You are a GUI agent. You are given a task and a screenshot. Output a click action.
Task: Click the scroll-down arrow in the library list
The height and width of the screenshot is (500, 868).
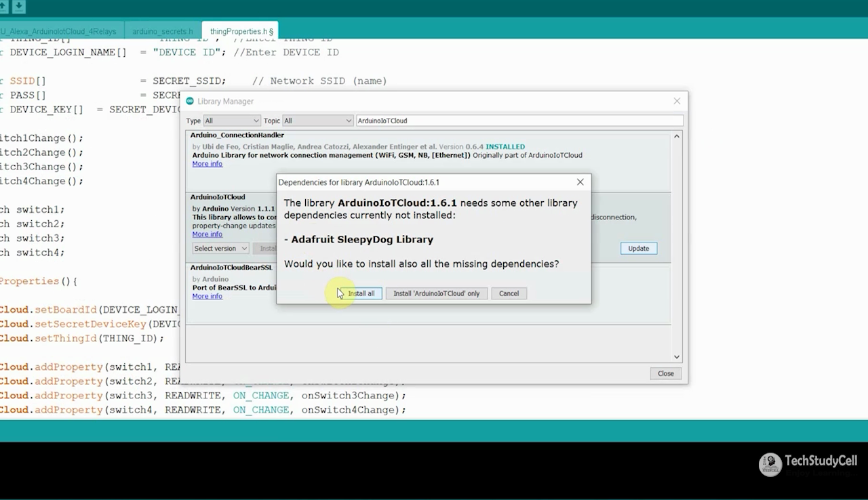pyautogui.click(x=676, y=356)
